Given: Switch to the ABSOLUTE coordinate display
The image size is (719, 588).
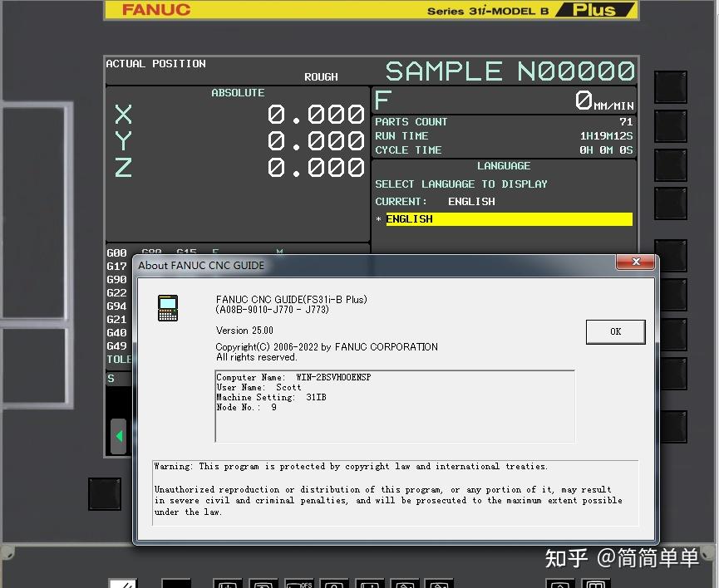Looking at the screenshot, I should pos(238,92).
